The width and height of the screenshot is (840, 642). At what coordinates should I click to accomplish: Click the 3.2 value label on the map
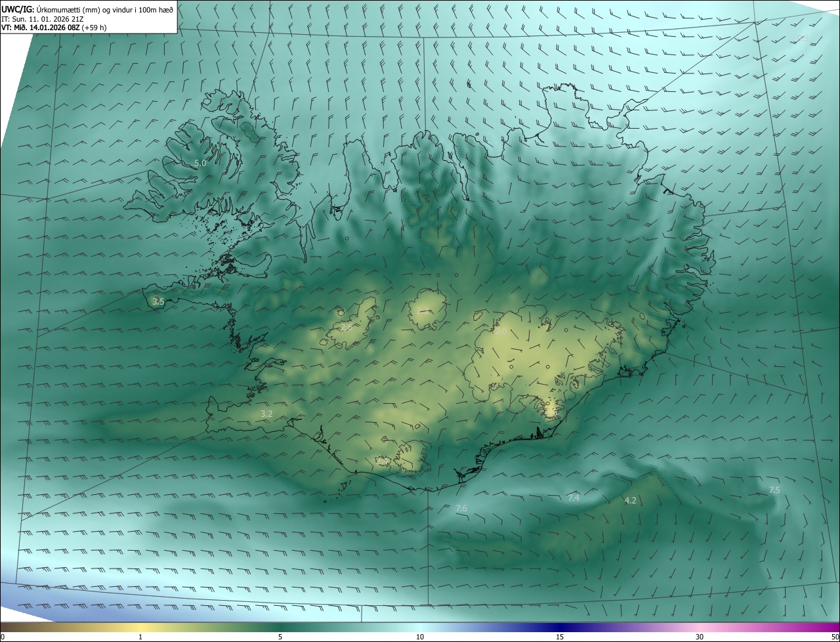point(266,414)
